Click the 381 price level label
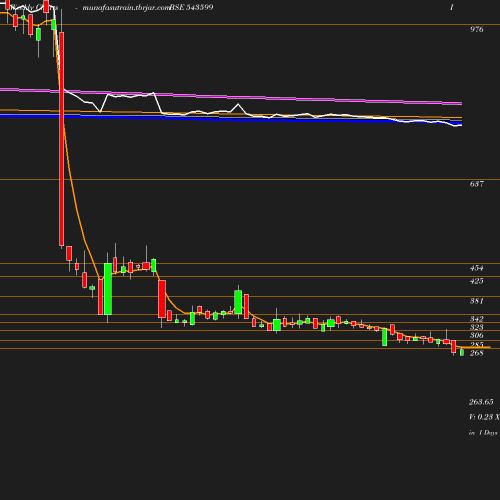 coord(477,301)
